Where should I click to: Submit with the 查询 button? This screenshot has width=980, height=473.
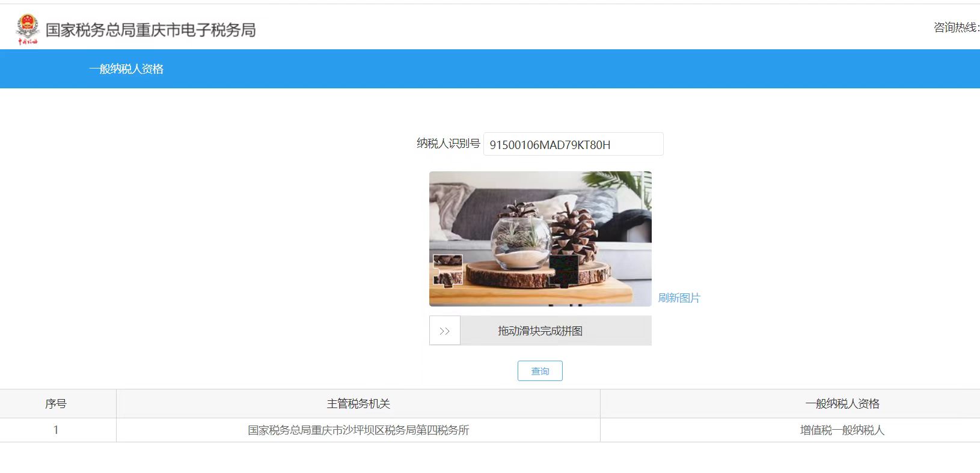pos(540,371)
